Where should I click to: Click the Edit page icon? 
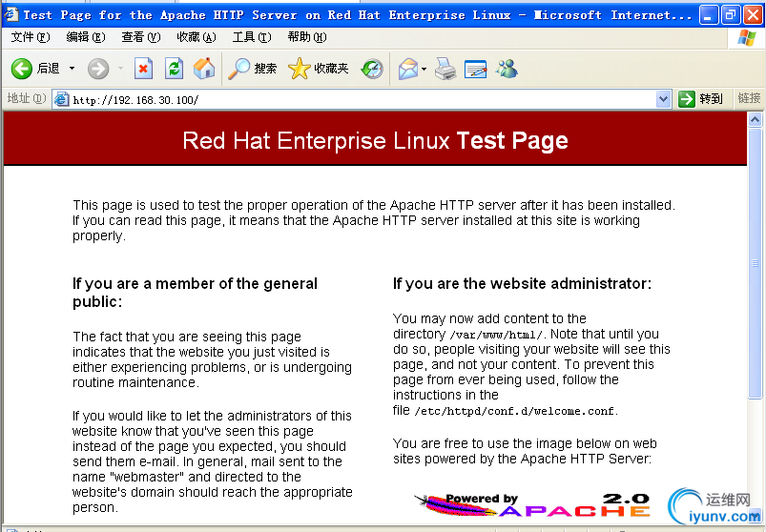[475, 69]
